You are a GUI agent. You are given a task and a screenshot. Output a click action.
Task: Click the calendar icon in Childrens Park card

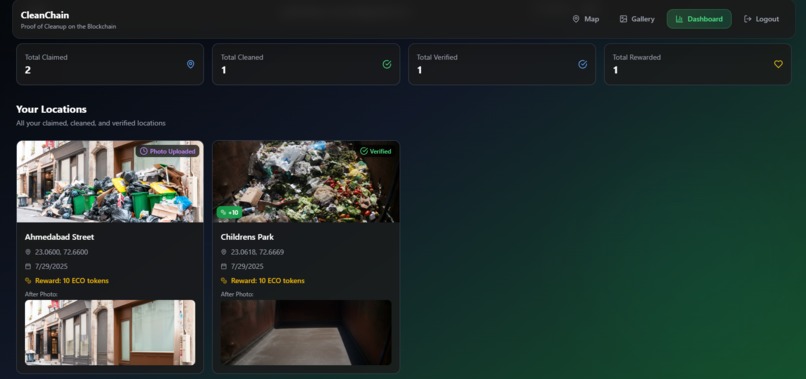pos(224,266)
